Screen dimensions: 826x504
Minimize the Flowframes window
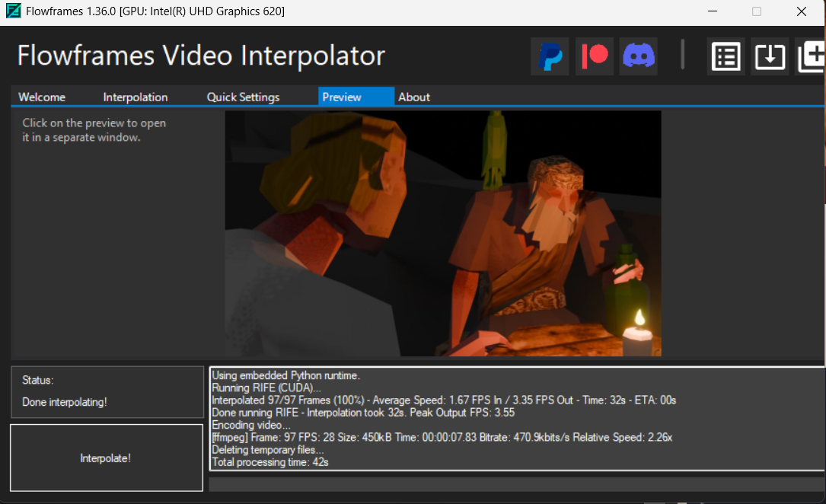point(713,11)
